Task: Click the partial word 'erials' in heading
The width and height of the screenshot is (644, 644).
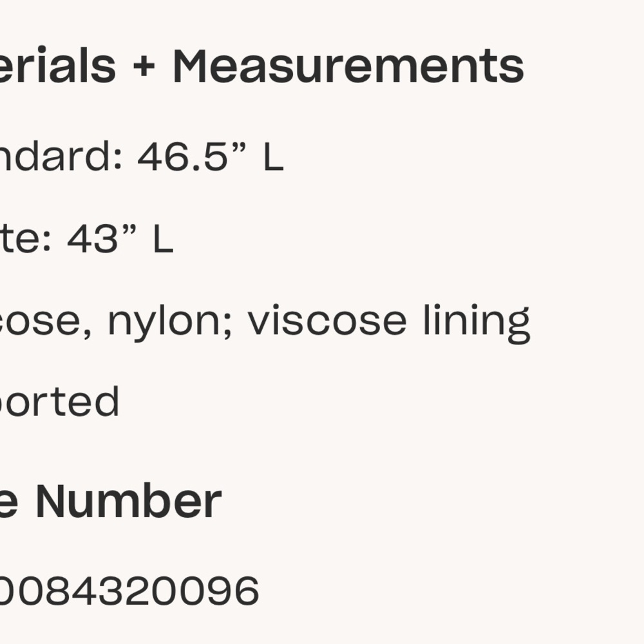Action: pyautogui.click(x=57, y=66)
